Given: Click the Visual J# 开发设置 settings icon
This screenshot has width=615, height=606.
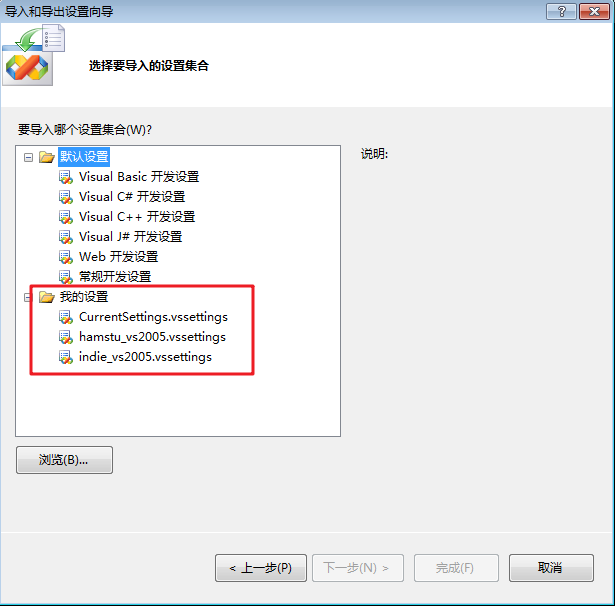Looking at the screenshot, I should click(66, 237).
